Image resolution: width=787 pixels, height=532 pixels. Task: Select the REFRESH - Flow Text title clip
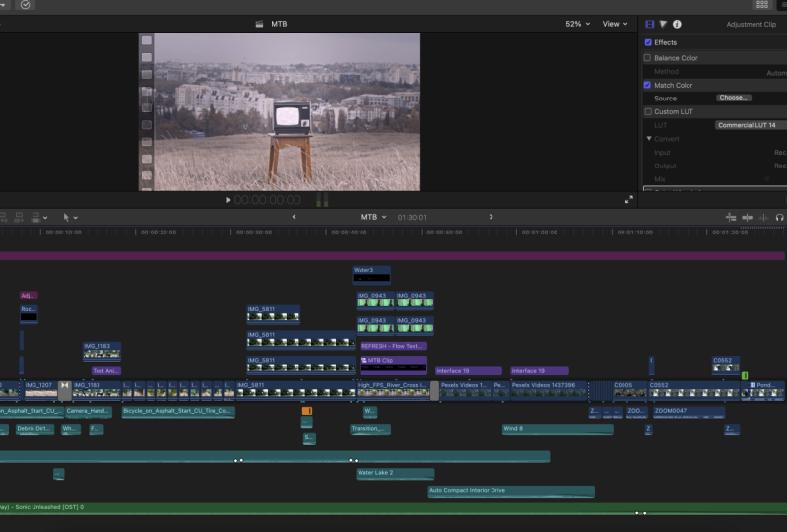pyautogui.click(x=394, y=346)
